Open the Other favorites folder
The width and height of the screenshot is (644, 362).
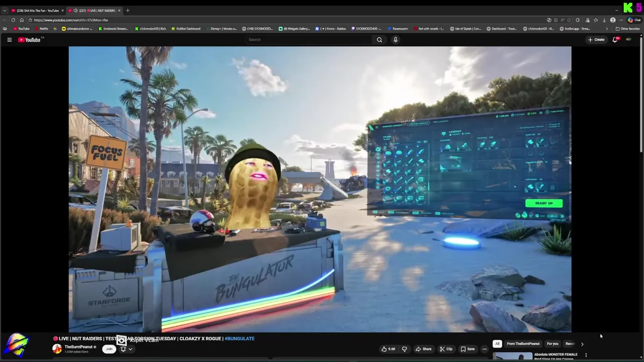click(628, 29)
